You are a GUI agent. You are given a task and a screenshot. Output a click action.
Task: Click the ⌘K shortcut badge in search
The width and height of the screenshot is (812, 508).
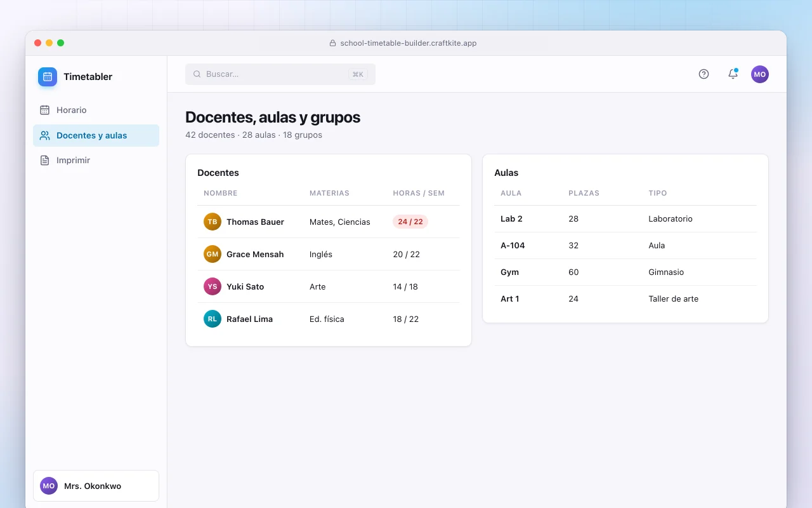tap(358, 74)
